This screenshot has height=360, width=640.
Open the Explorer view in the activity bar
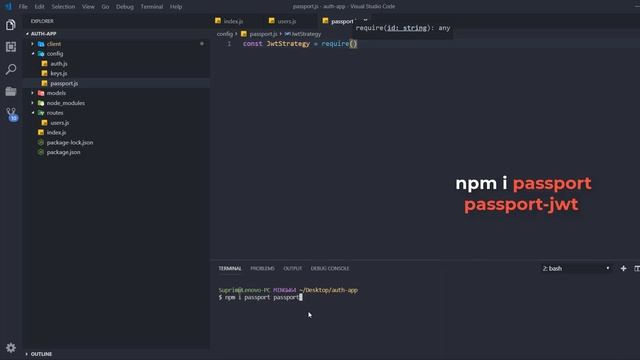[11, 25]
